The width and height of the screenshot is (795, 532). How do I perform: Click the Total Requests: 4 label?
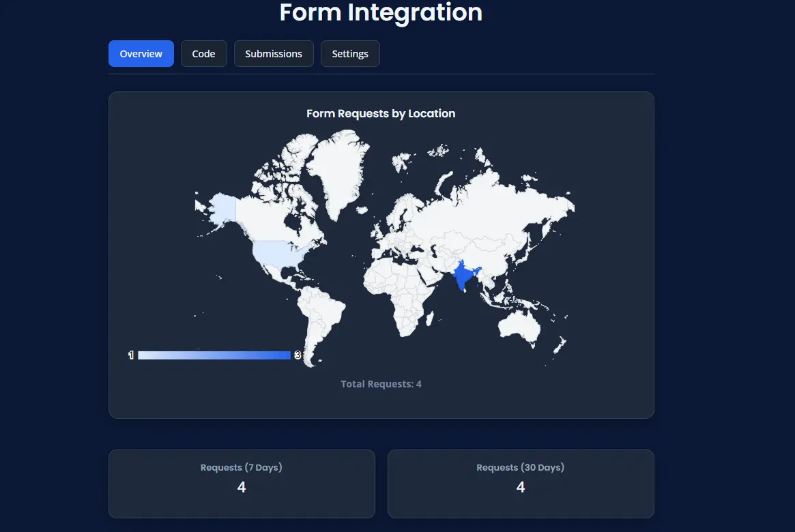coord(381,383)
